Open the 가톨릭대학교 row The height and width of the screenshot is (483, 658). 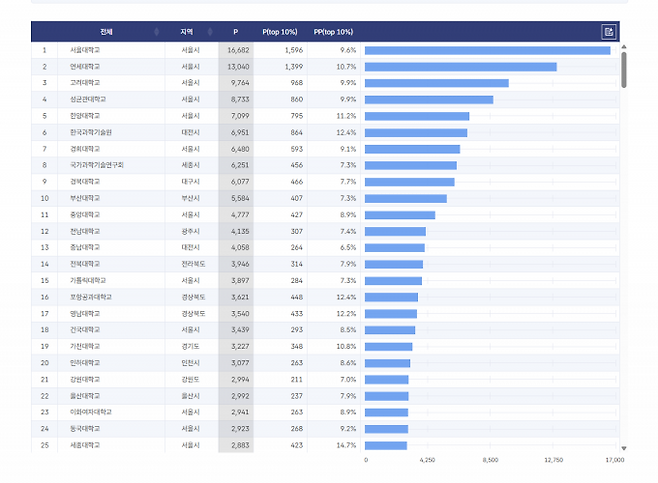click(x=88, y=280)
